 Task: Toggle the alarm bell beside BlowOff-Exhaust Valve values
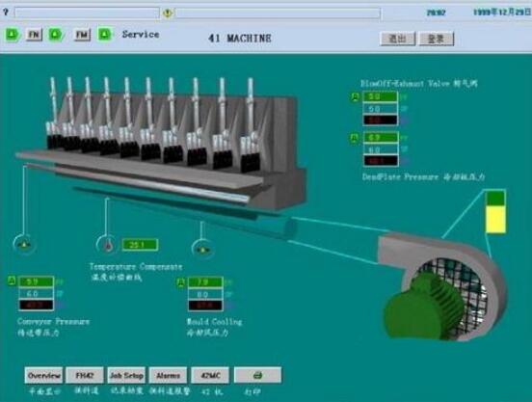pyautogui.click(x=355, y=97)
